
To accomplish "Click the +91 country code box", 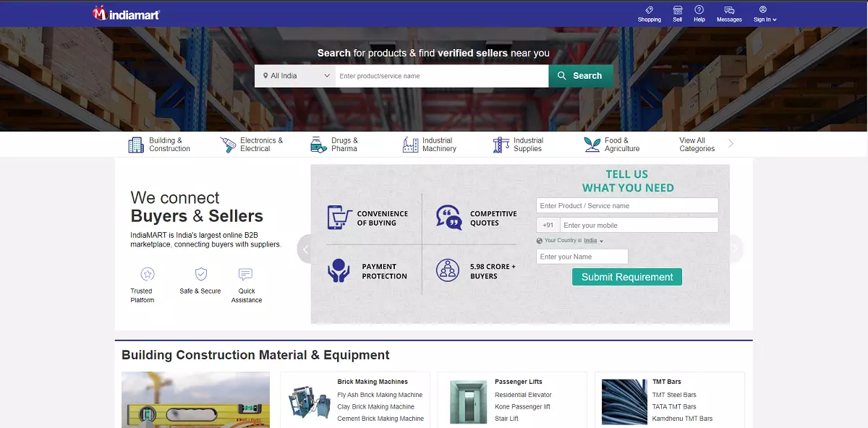I will [548, 225].
